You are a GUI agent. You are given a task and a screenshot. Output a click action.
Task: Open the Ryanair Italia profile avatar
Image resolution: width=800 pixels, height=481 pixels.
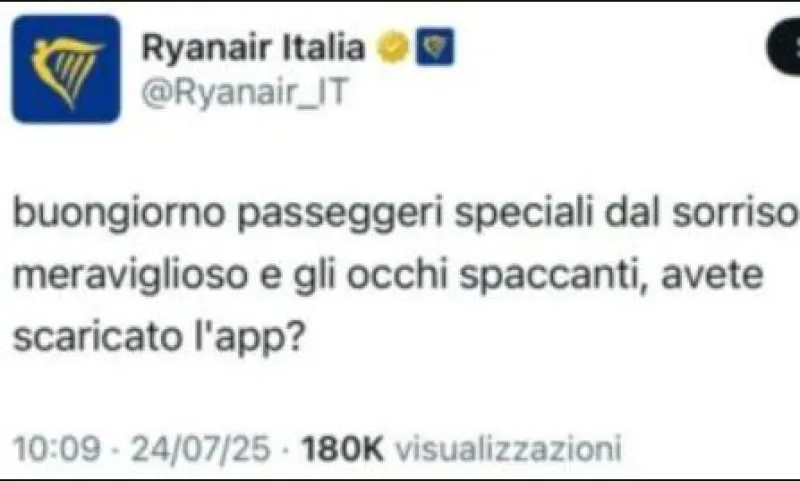pyautogui.click(x=66, y=69)
